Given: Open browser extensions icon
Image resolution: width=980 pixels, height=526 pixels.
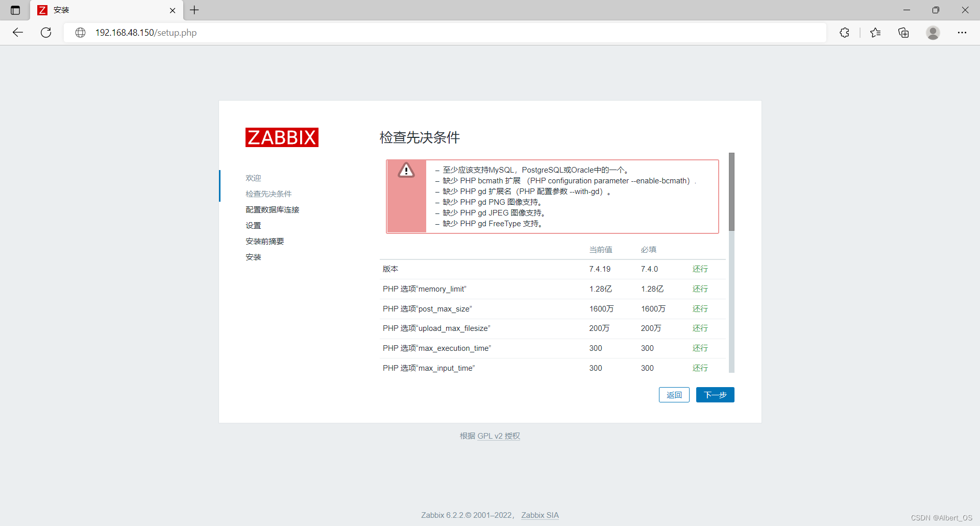Looking at the screenshot, I should pyautogui.click(x=844, y=33).
